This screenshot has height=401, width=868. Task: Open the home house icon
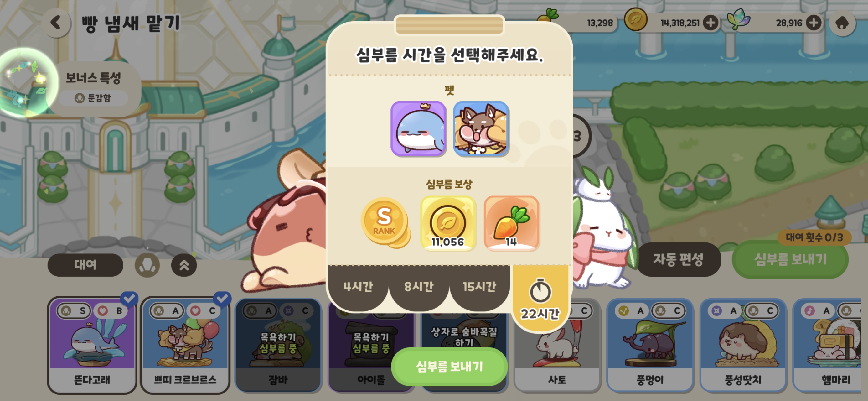pos(842,23)
